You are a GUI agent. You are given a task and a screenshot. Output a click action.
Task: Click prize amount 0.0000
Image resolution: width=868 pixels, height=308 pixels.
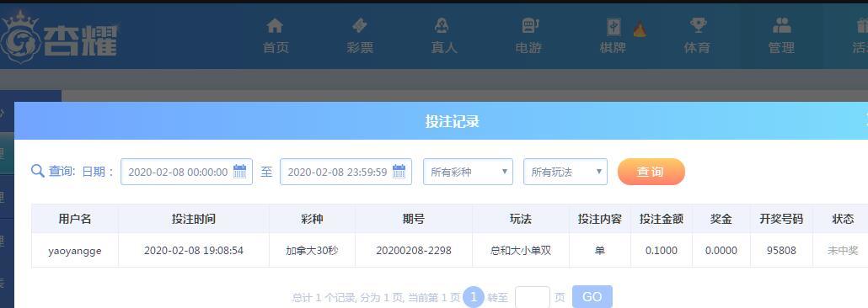click(721, 251)
